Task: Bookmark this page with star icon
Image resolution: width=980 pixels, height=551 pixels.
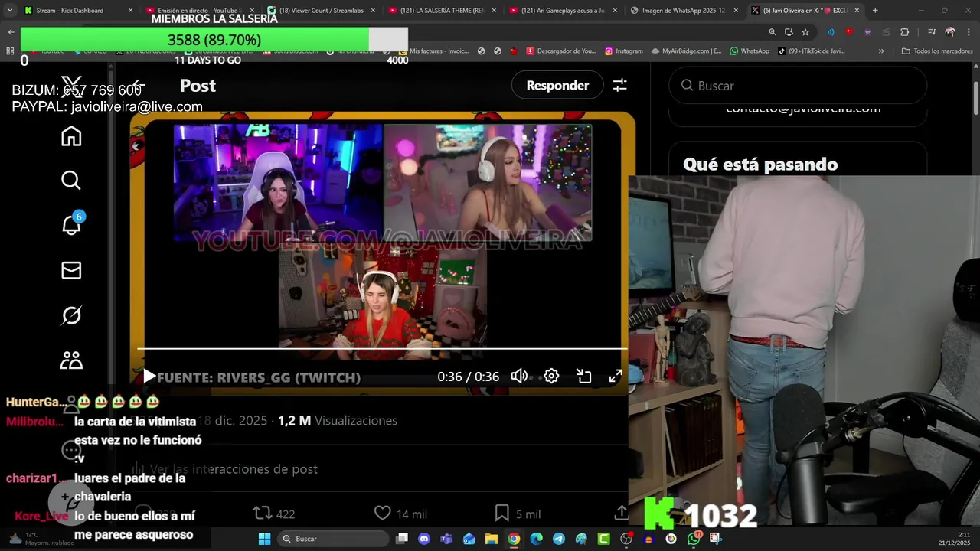Action: (805, 32)
